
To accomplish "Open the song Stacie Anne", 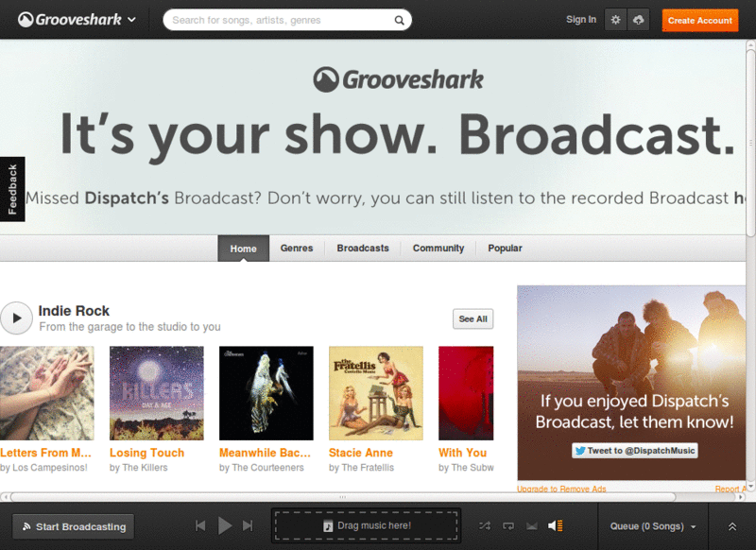I will click(361, 453).
